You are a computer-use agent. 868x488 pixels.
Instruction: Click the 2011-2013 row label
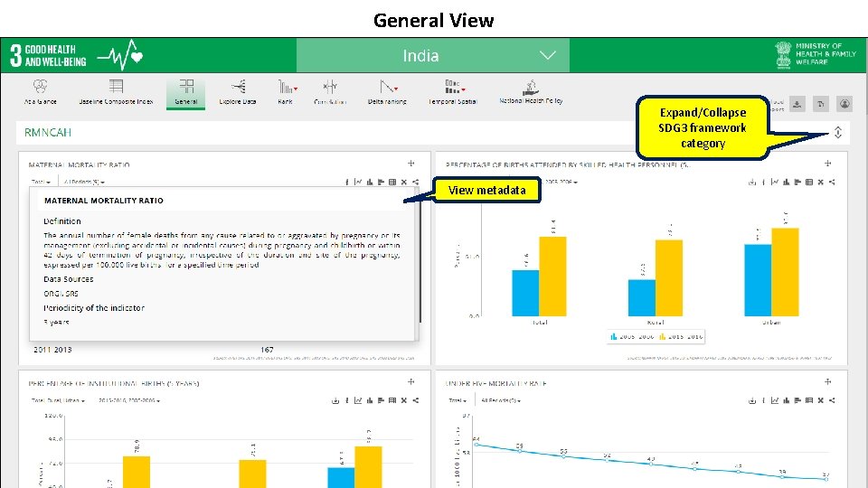click(x=52, y=350)
